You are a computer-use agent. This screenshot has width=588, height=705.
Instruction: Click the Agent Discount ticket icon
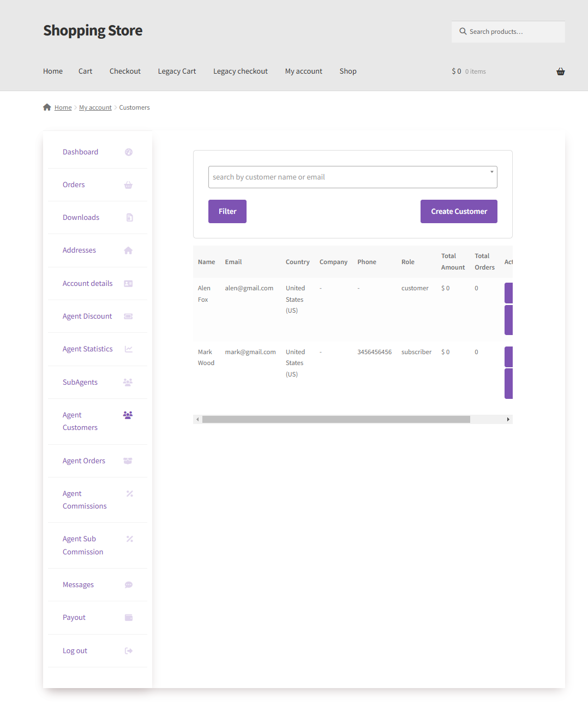point(129,316)
